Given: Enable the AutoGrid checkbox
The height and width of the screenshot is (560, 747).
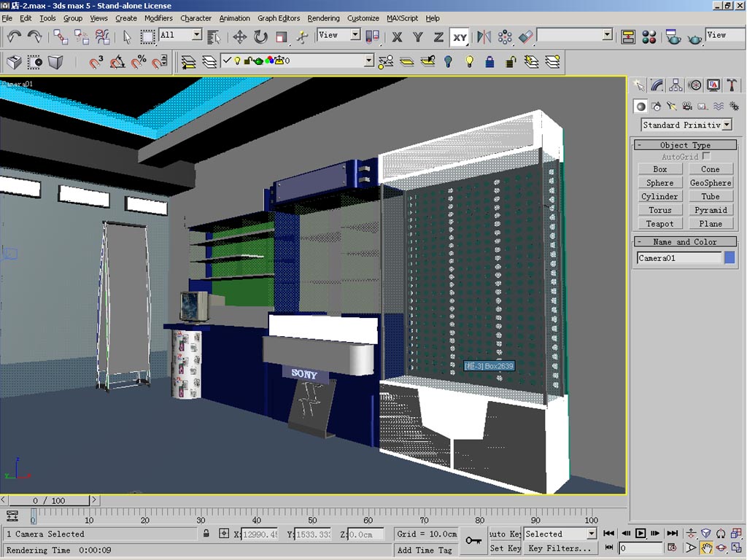Looking at the screenshot, I should tap(705, 157).
